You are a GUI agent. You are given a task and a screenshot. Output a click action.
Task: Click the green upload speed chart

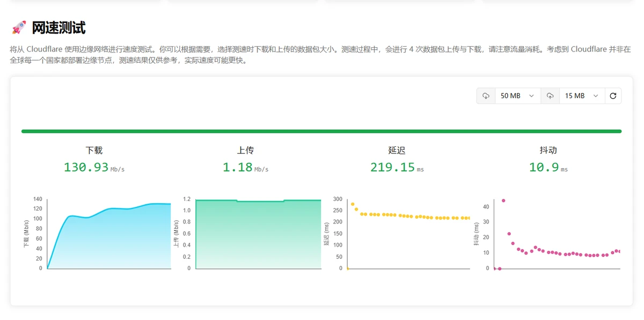point(258,234)
